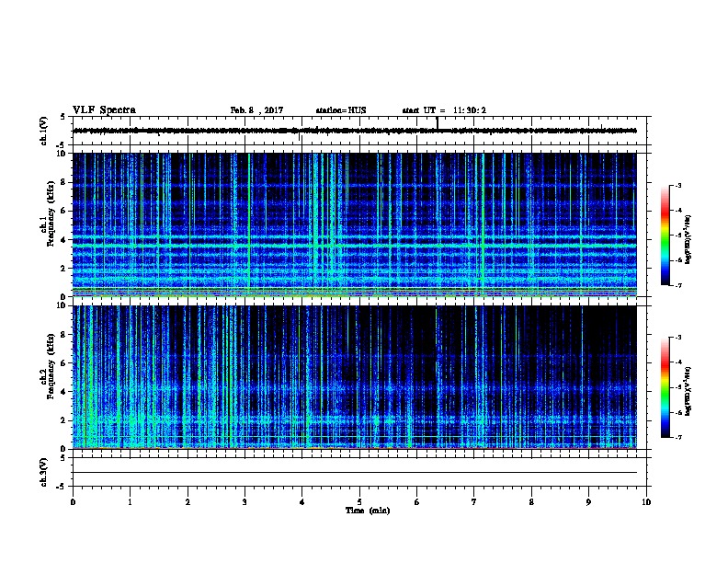Select the "start UT = 11:30:2" text
Image resolution: width=728 pixels, height=563 pixels.
[x=444, y=110]
